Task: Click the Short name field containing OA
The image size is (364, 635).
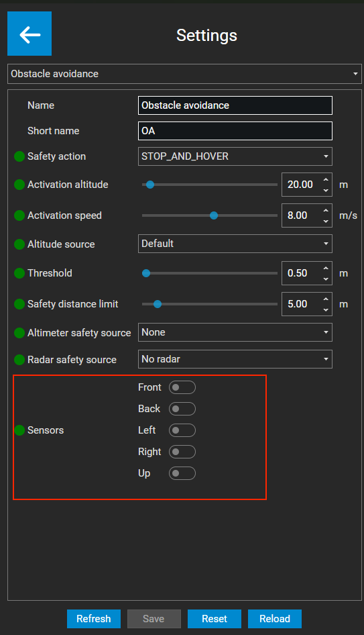Action: tap(235, 131)
